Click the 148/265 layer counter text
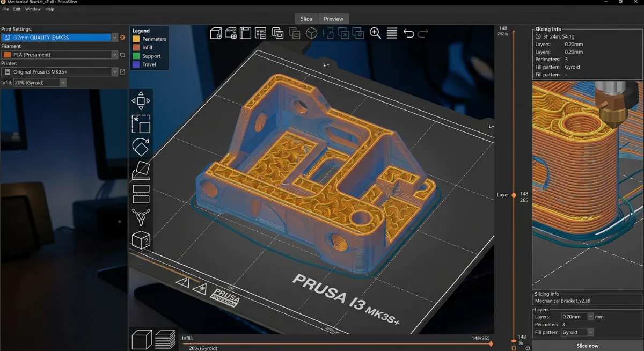The width and height of the screenshot is (644, 351). 481,338
